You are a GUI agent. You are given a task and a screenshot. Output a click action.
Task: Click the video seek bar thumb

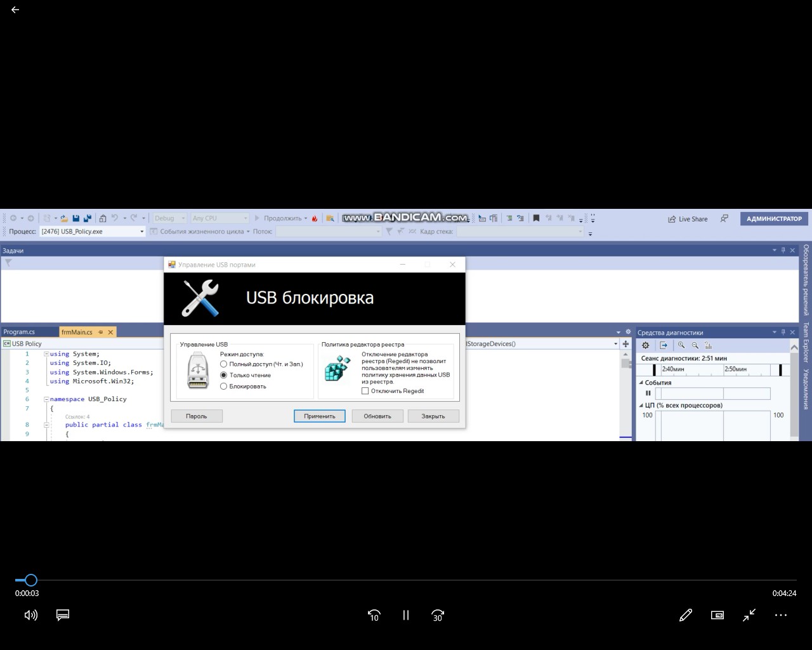[x=31, y=580]
